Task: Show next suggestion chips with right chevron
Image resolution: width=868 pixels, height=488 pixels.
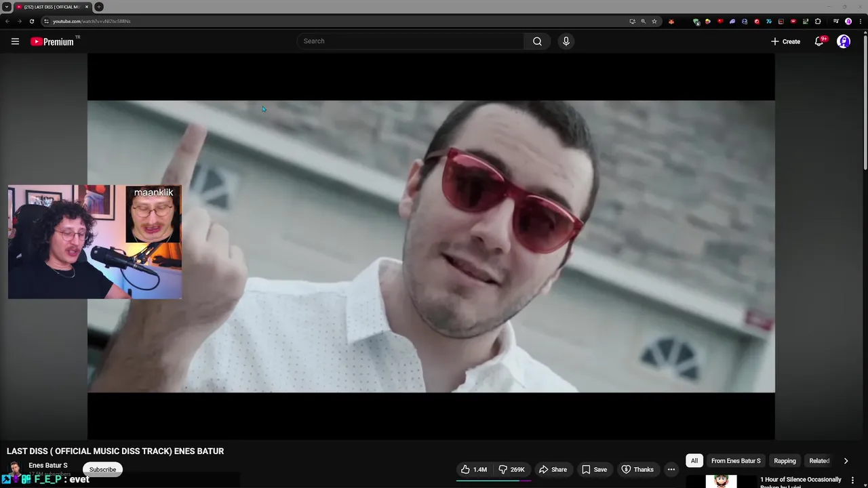Action: click(846, 461)
